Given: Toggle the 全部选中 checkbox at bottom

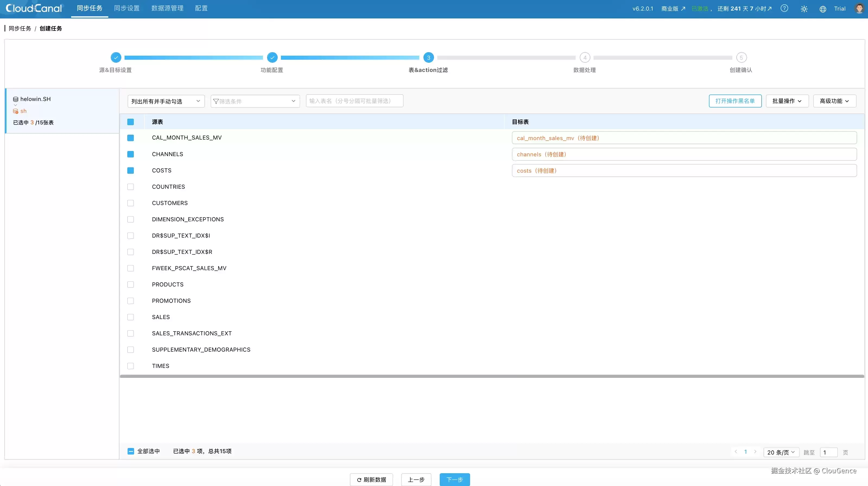Looking at the screenshot, I should coord(131,451).
